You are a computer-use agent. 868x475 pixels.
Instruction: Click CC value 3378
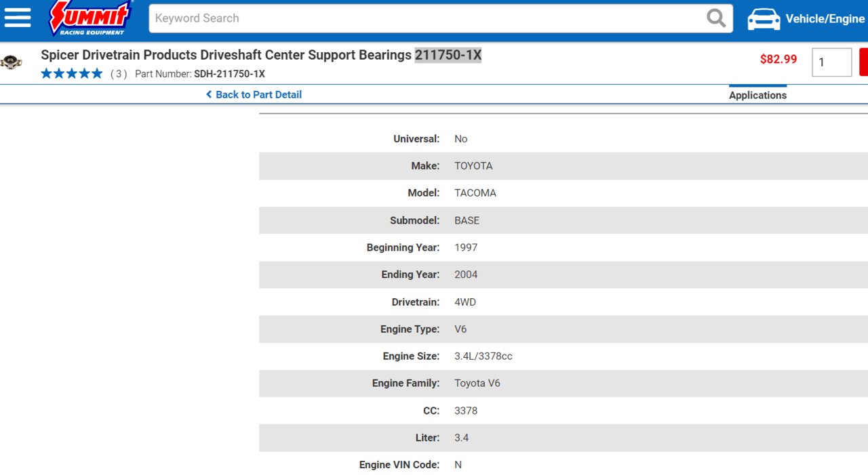point(466,411)
